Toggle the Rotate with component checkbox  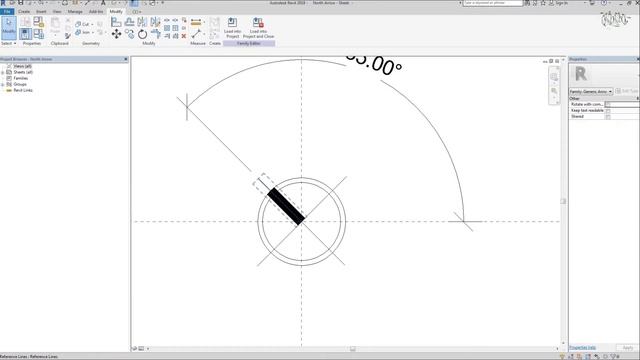click(x=608, y=104)
